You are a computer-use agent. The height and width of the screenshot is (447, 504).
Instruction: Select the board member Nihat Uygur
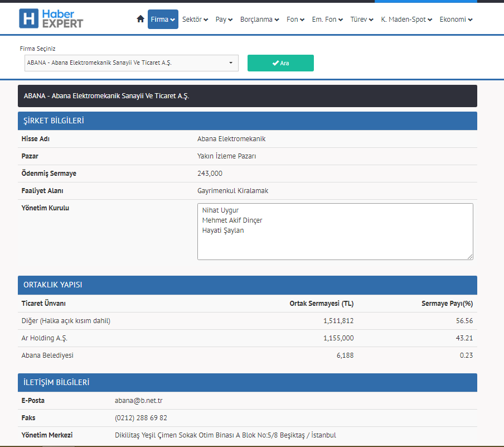(220, 210)
